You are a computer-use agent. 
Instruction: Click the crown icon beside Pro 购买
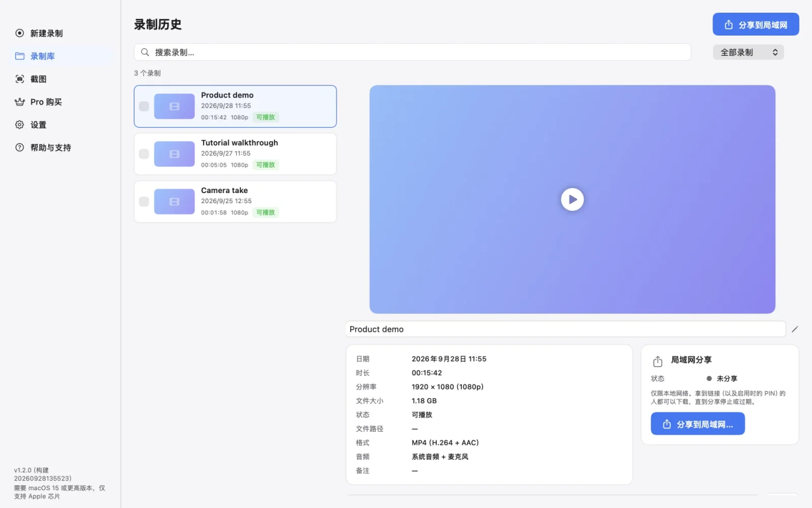pyautogui.click(x=20, y=102)
